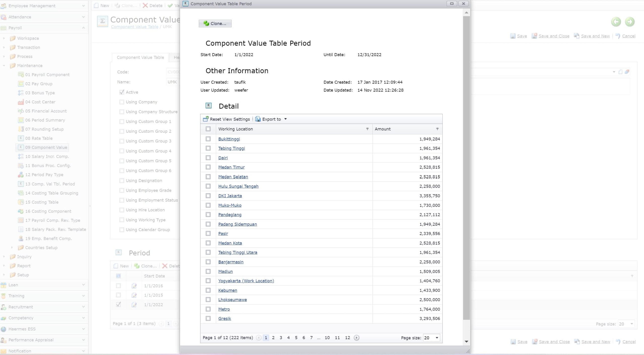Click the top Save and Close link
This screenshot has width=644, height=355.
coord(554,36)
